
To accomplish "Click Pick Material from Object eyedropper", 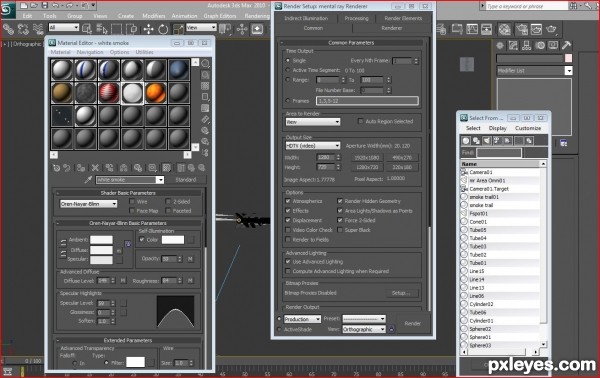I will coord(88,179).
